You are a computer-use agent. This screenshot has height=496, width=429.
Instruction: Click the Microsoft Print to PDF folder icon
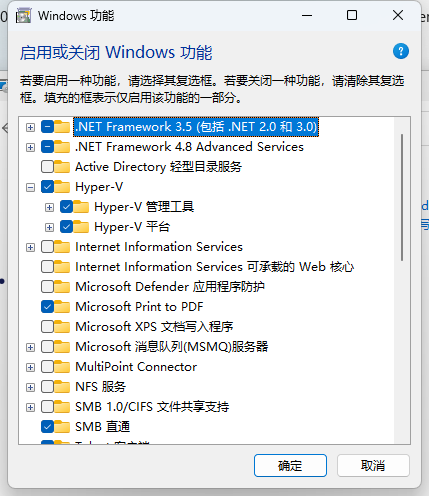coord(62,307)
